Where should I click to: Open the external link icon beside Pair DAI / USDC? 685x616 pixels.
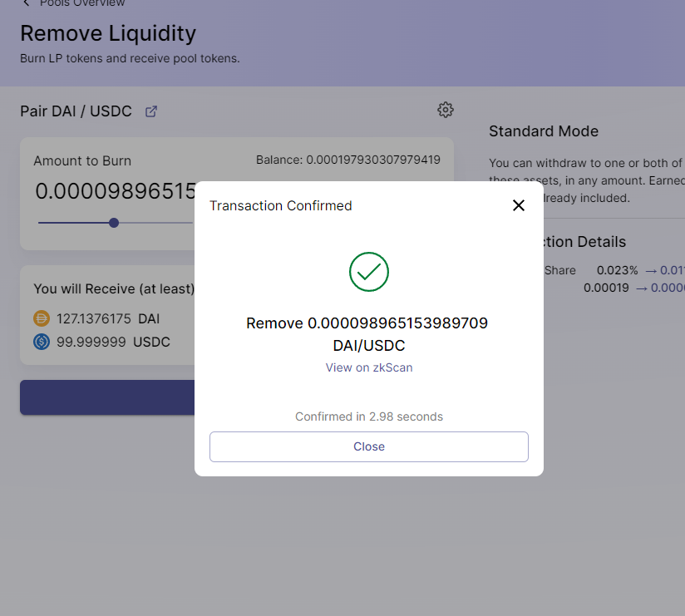coord(151,111)
